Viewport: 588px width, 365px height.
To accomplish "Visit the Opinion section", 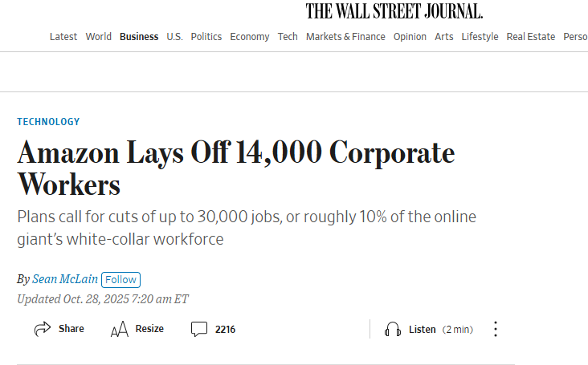I will pos(410,37).
